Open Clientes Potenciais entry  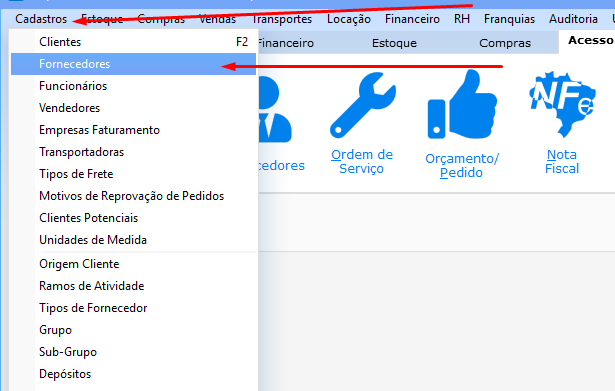tap(133, 218)
